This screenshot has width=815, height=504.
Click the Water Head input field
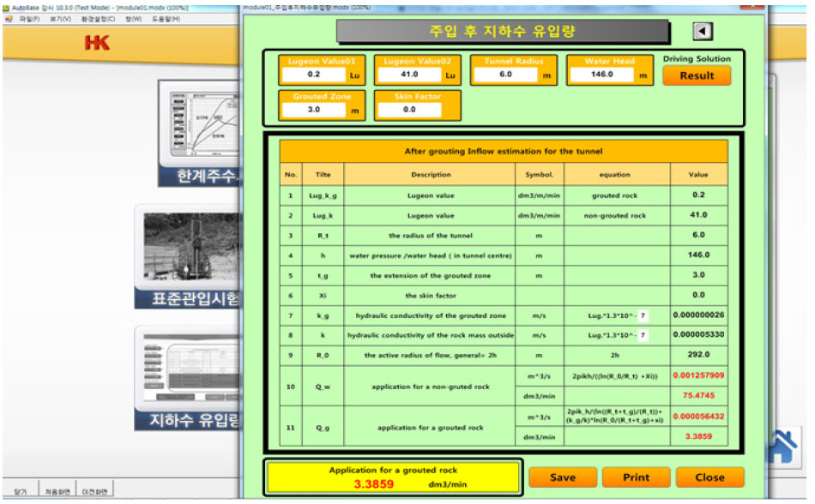[x=601, y=75]
